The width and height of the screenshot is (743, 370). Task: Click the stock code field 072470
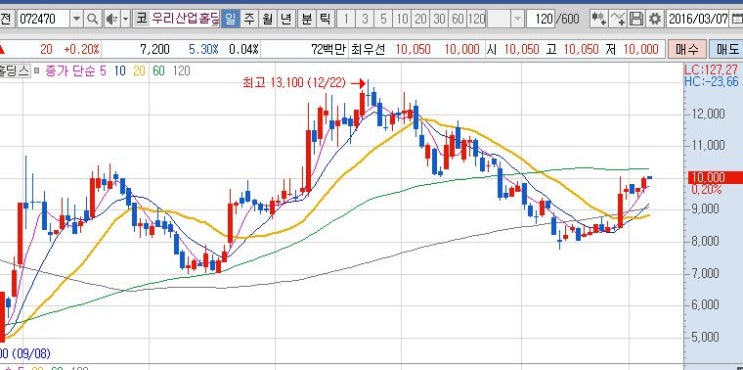(44, 19)
